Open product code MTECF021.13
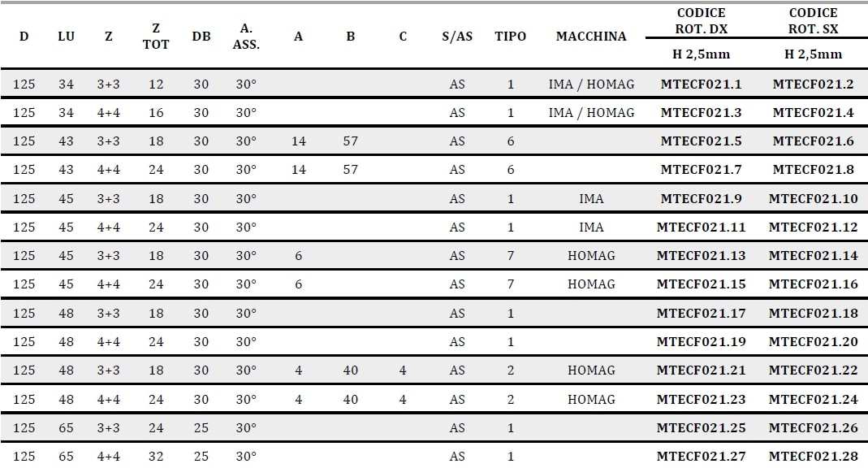 701,255
